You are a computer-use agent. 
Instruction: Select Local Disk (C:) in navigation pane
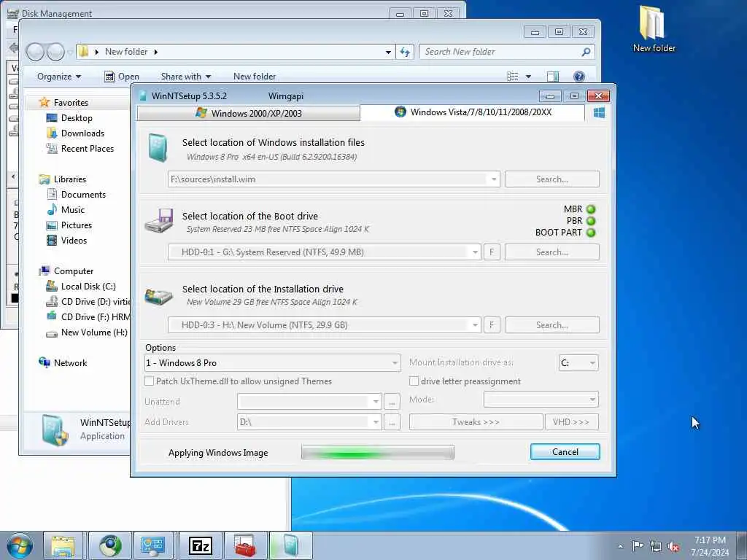[x=80, y=287]
